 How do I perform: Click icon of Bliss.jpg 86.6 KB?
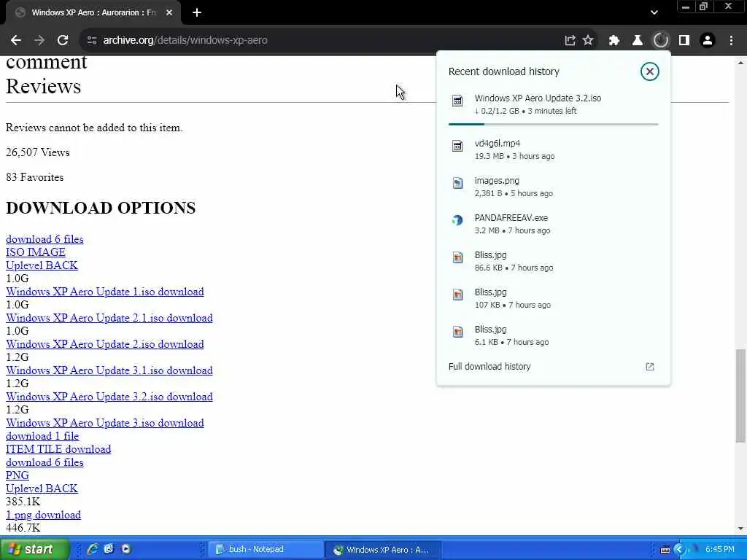click(457, 257)
